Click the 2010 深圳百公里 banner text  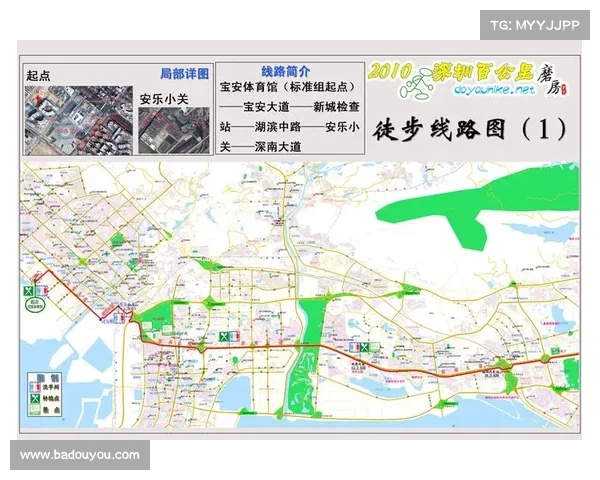tap(451, 72)
